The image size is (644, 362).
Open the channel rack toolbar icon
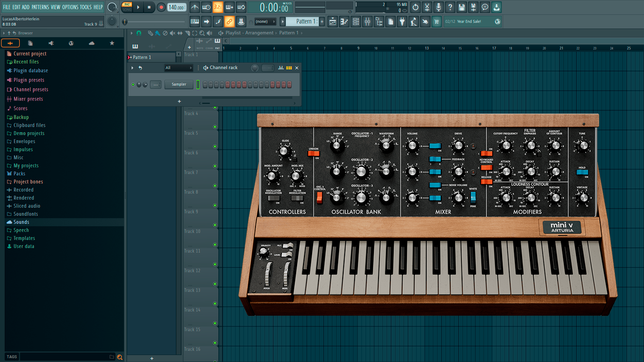pos(356,22)
